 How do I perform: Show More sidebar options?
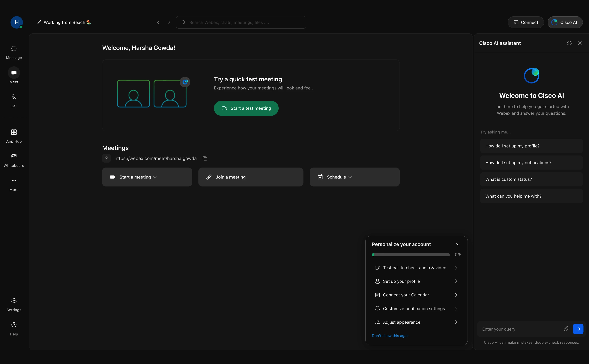(x=14, y=184)
